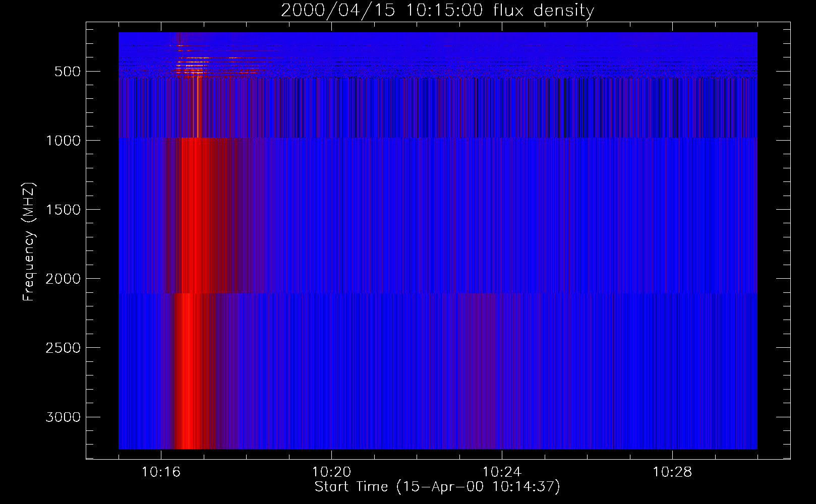Click the 10:24 time tick label
This screenshot has width=816, height=504.
[x=502, y=472]
